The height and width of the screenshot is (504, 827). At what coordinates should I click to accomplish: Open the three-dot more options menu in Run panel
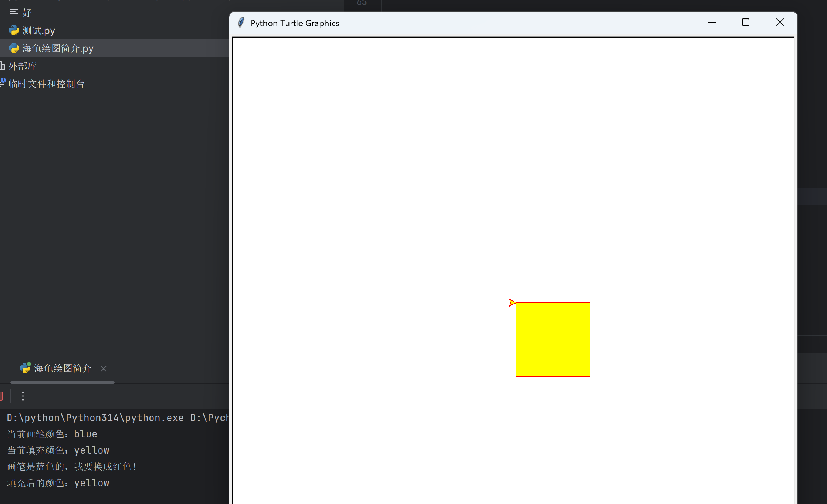23,396
